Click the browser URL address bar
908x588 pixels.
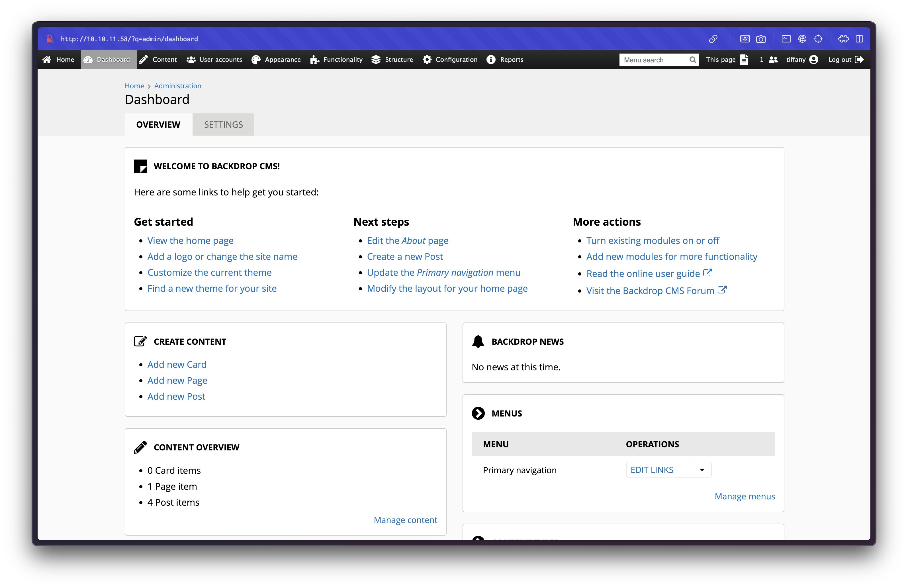pyautogui.click(x=129, y=39)
